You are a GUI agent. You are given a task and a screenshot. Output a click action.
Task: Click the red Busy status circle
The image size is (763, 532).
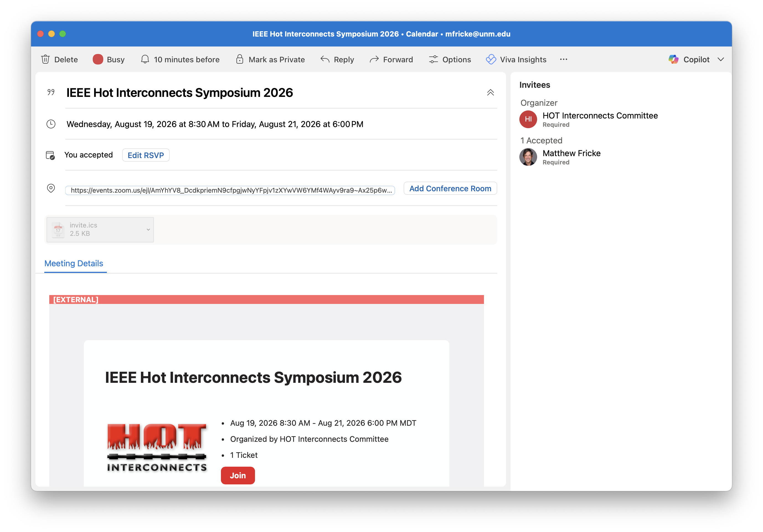tap(98, 60)
